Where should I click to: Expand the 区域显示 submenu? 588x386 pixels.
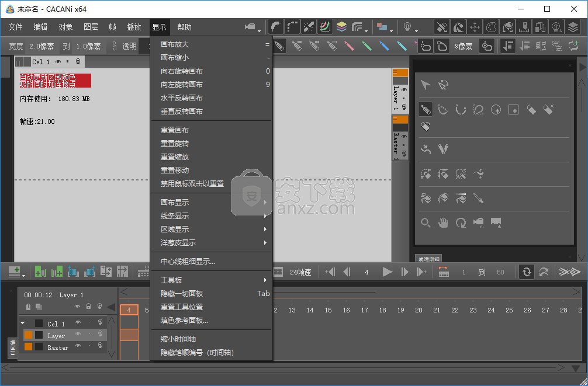(211, 229)
